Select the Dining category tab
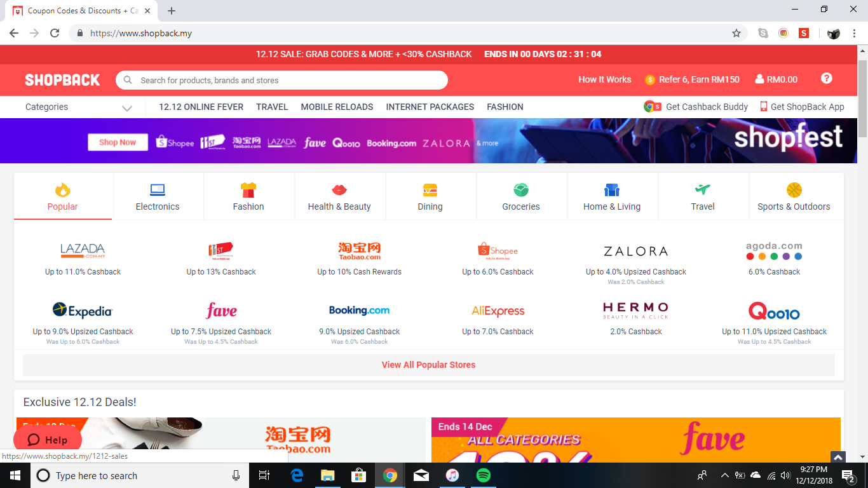The image size is (868, 488). tap(430, 197)
